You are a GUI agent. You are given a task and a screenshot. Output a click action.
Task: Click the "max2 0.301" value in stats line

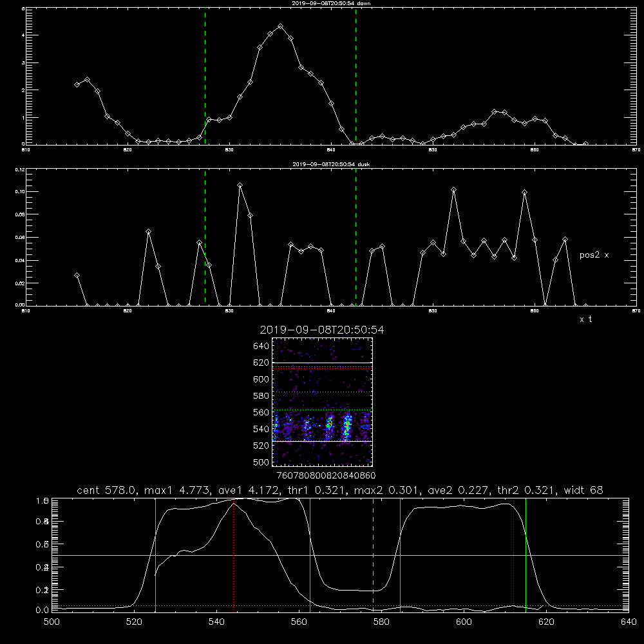coord(387,490)
